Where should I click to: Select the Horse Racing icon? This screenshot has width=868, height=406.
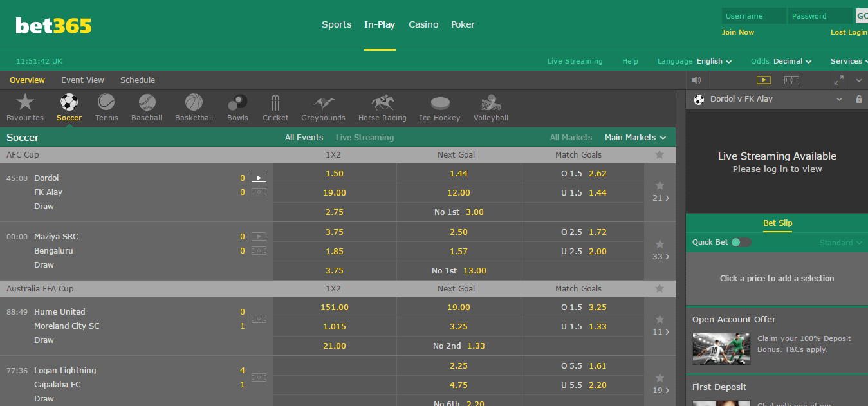pyautogui.click(x=382, y=106)
